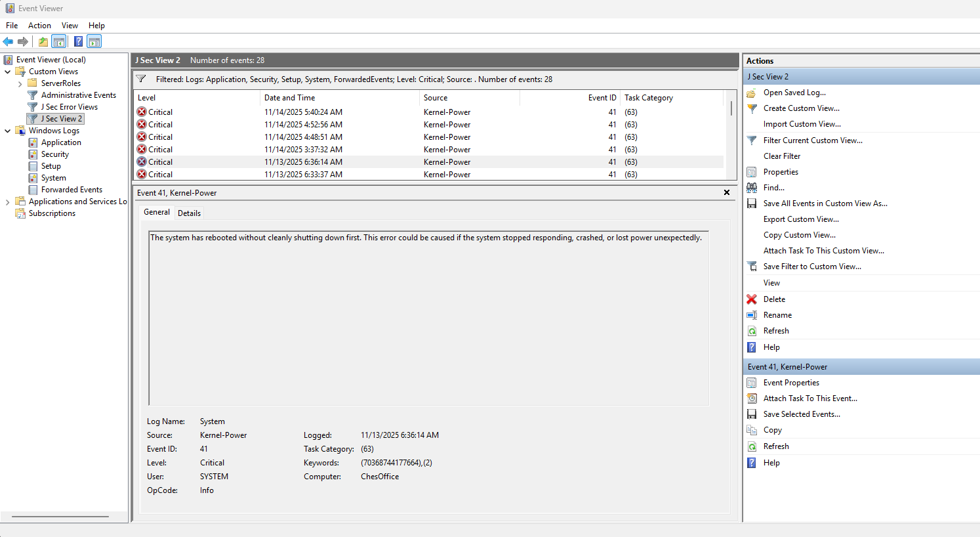The image size is (980, 537).
Task: Sort by the Source column header
Action: click(470, 98)
